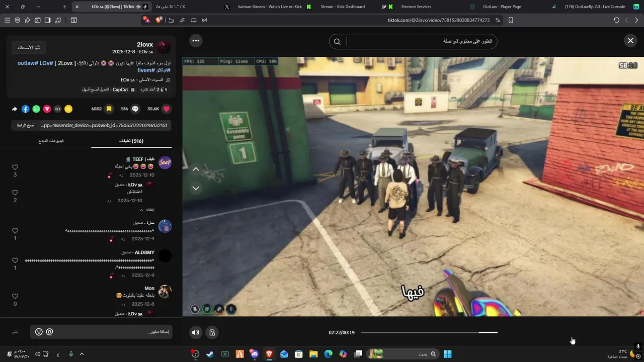Screen dimensions: 644x362
Task: Save the video with bookmark 6852
Action: [x=109, y=109]
